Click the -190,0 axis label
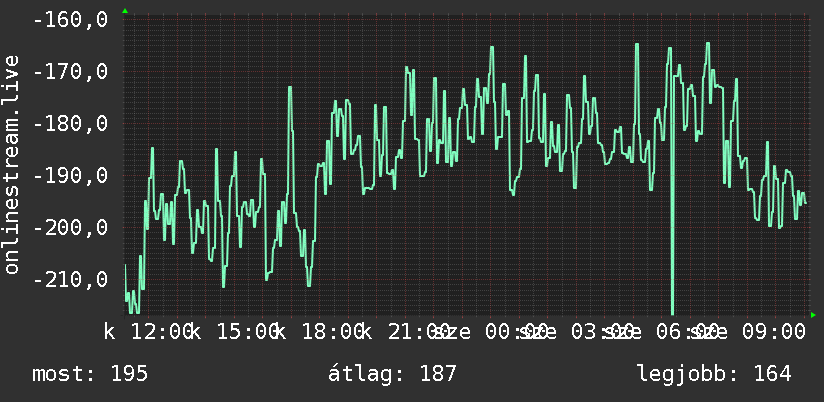Screen dimensions: 824x402 tap(70, 175)
